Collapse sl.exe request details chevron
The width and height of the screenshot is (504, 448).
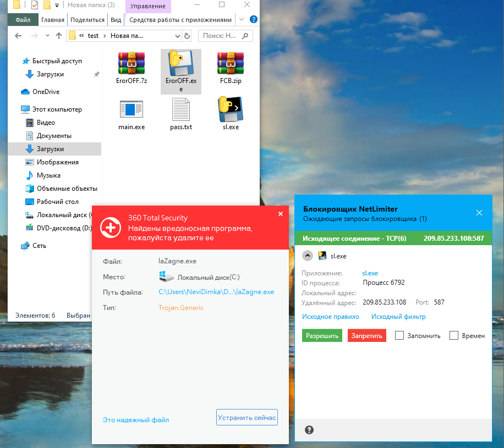308,256
